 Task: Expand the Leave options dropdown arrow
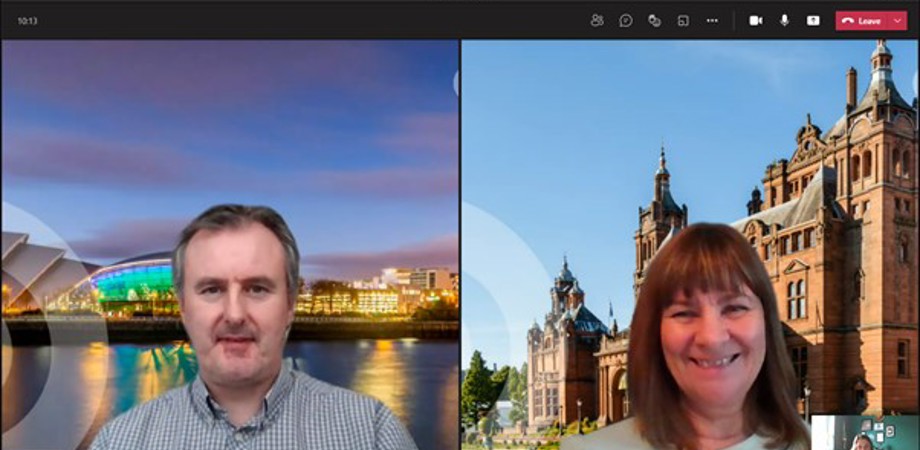coord(897,21)
